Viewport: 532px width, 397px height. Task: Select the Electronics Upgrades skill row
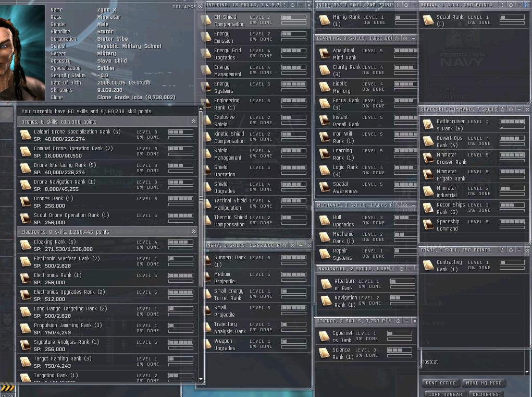(107, 295)
